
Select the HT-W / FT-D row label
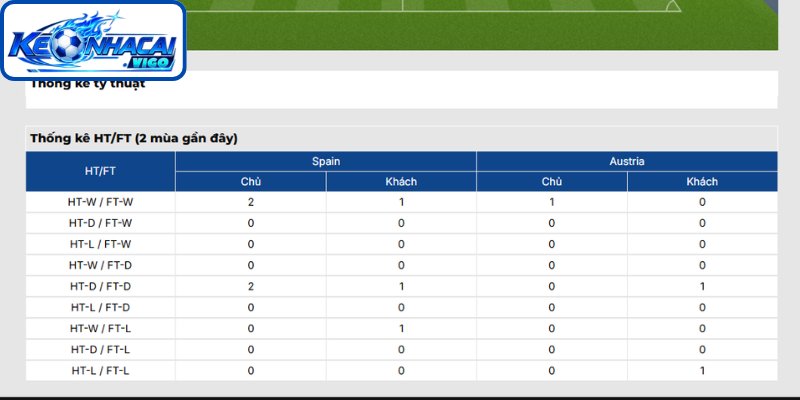101,265
